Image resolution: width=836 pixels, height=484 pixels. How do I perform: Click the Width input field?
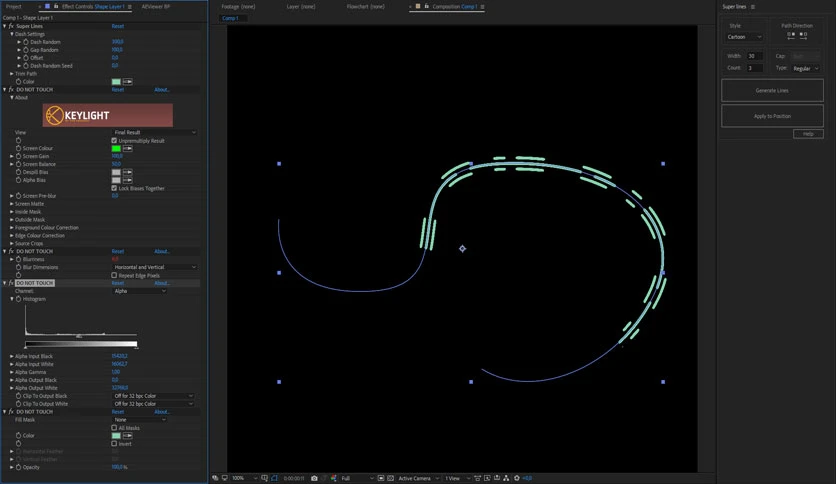[x=754, y=56]
